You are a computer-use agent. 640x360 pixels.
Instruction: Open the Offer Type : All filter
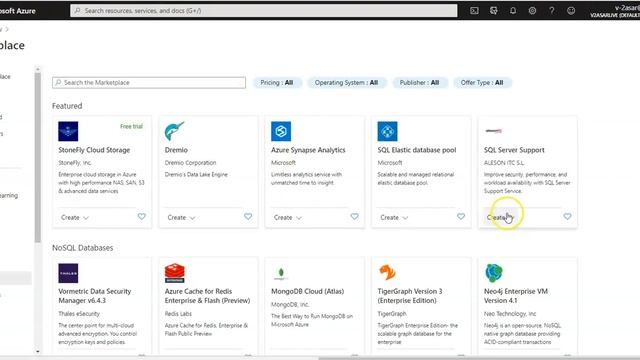482,82
